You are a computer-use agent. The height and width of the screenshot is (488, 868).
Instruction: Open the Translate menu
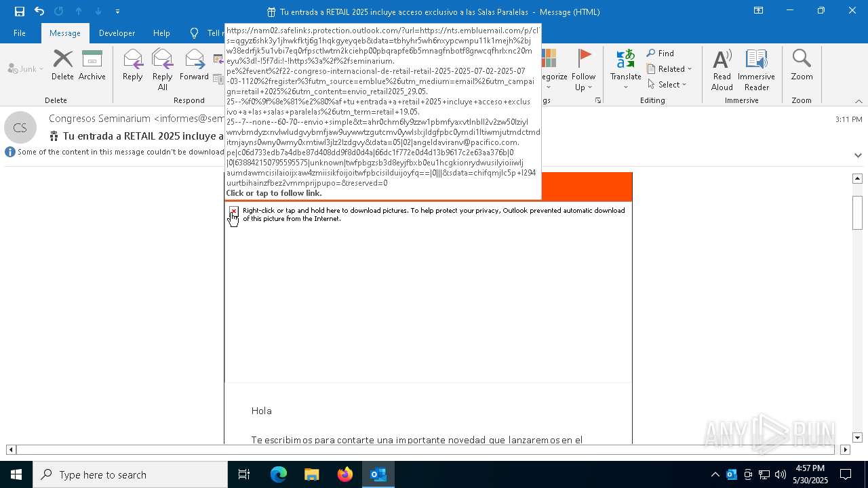coord(625,65)
